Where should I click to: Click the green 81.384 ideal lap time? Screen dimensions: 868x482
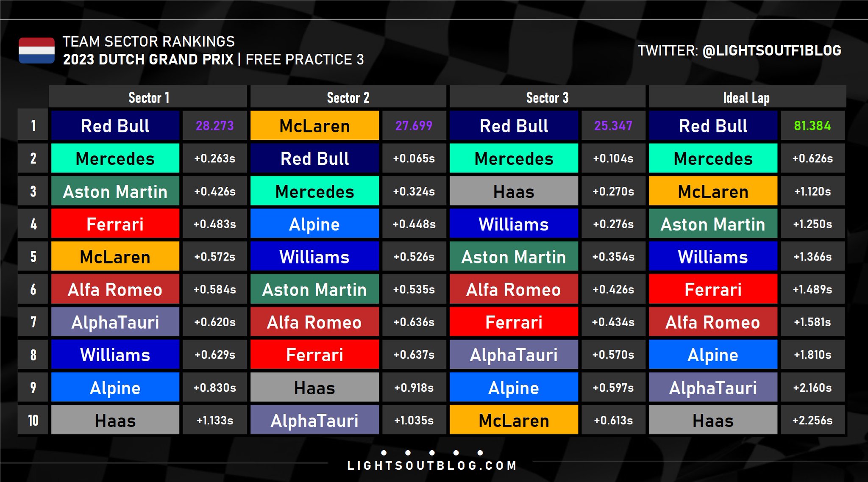pyautogui.click(x=812, y=126)
